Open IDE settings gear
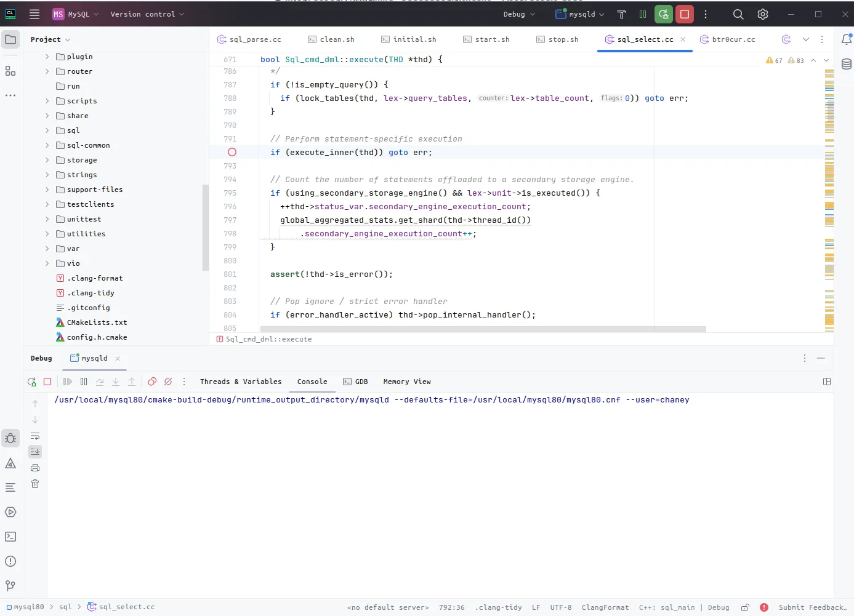This screenshot has width=854, height=616. tap(763, 14)
